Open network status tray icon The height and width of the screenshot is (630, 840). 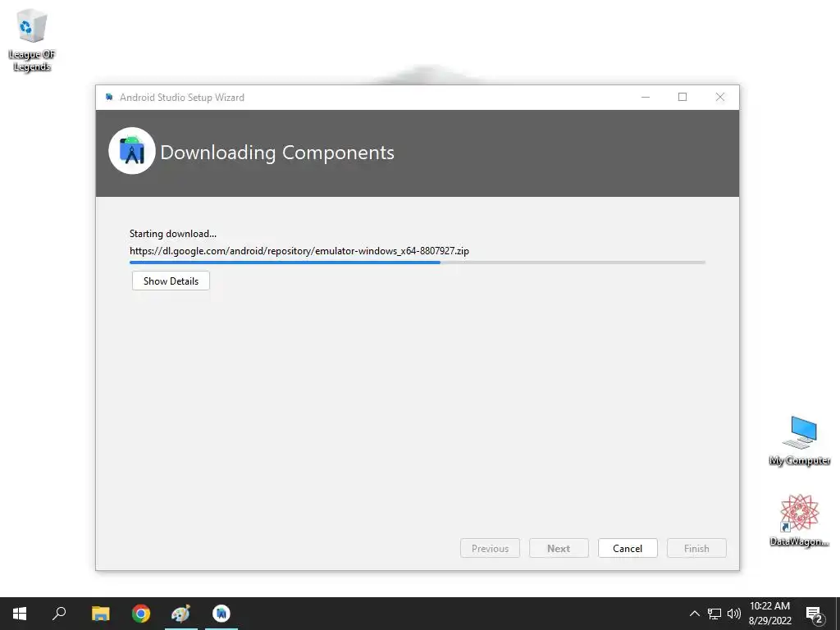(714, 614)
